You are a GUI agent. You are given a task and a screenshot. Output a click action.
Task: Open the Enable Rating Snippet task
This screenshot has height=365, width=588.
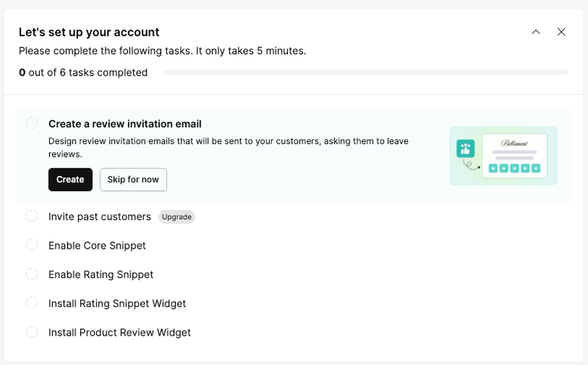[x=101, y=274]
